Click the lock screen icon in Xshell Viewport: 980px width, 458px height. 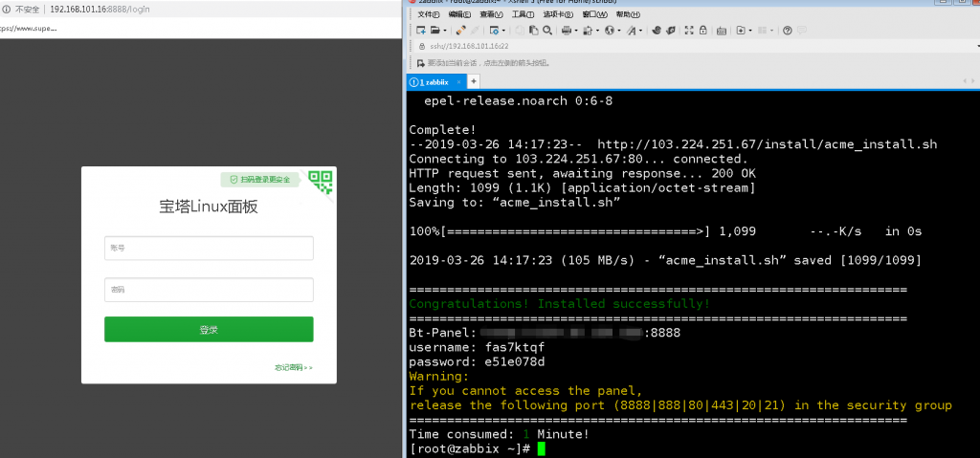tap(703, 30)
